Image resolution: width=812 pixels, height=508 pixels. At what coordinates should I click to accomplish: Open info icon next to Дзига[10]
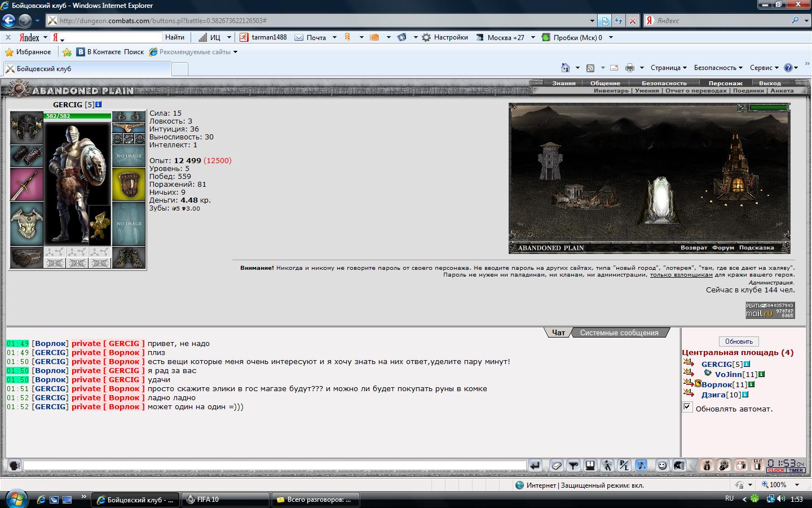click(x=745, y=395)
